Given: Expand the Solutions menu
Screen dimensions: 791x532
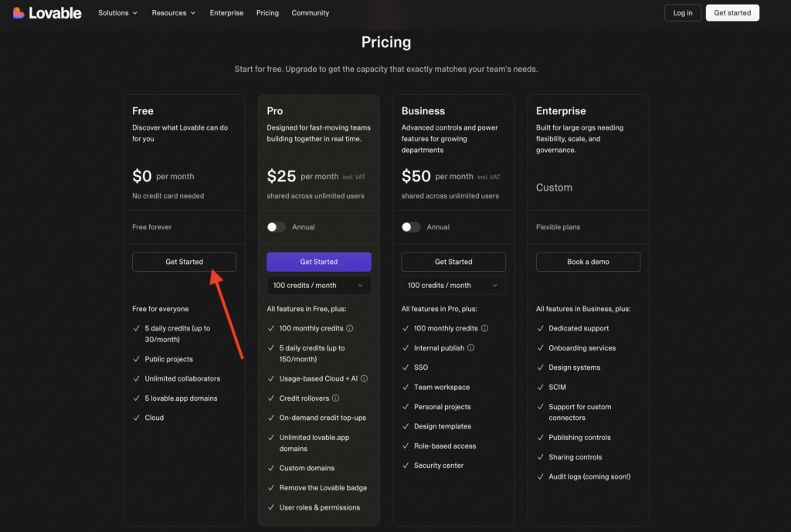Looking at the screenshot, I should click(118, 13).
